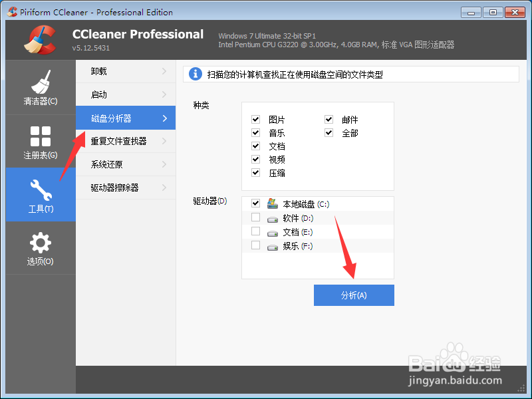532x399 pixels.
Task: Check the 娱乐 (F:) drive checkbox
Action: (256, 245)
